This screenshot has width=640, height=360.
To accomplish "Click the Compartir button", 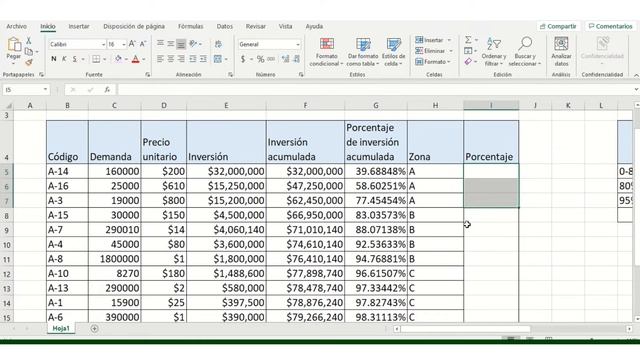I will tap(558, 26).
